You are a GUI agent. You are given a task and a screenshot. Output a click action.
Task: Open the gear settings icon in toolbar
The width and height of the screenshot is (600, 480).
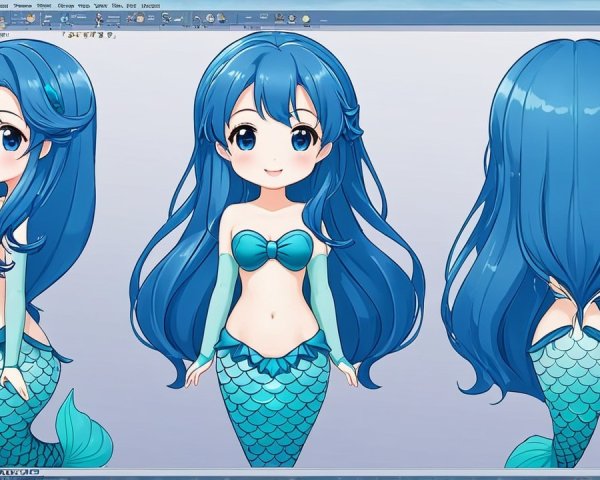coord(292,18)
